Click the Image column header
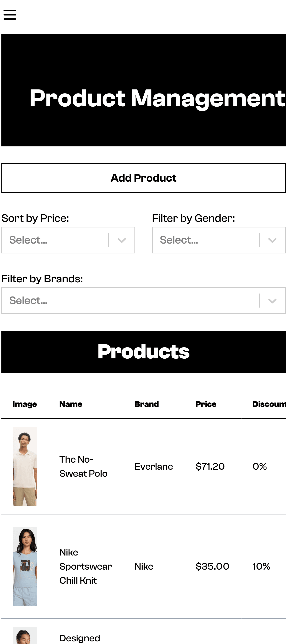This screenshot has width=290, height=644. click(25, 404)
